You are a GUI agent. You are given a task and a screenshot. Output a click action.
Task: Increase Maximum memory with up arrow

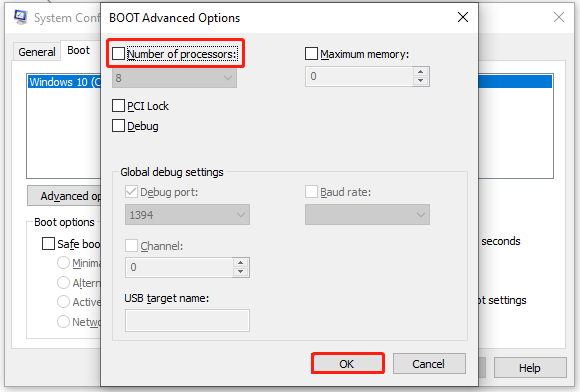(421, 72)
